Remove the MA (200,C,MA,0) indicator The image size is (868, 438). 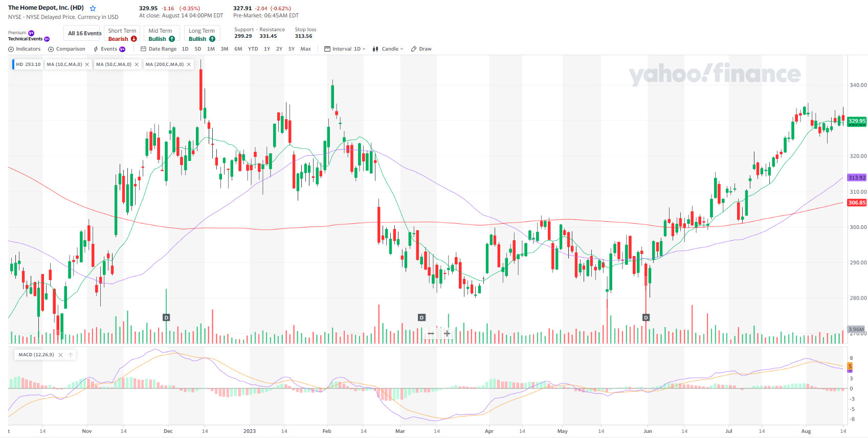189,64
